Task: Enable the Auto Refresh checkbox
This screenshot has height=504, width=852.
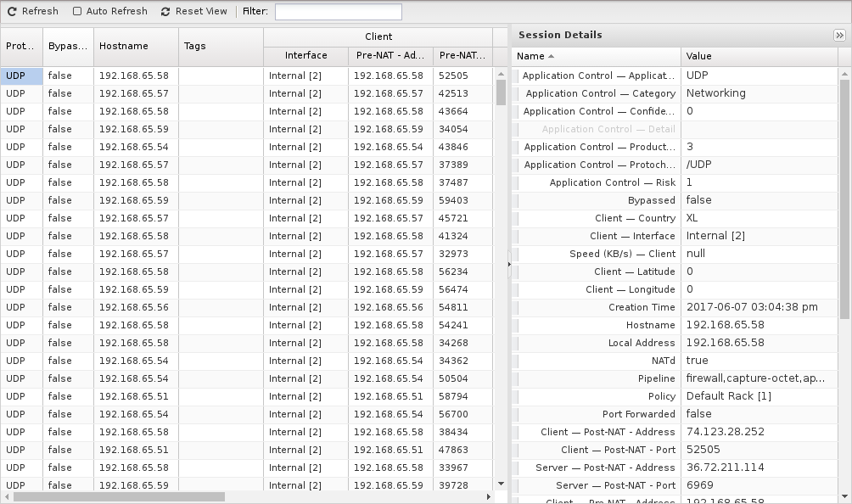Action: tap(77, 11)
